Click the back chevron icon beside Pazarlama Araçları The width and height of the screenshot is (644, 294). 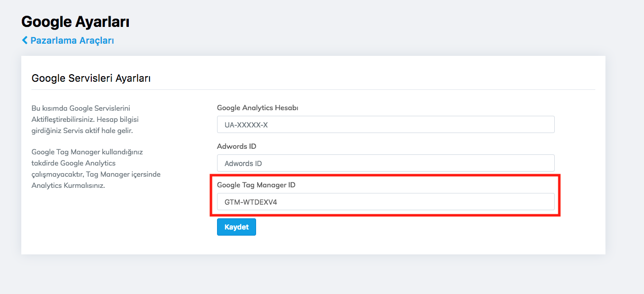pyautogui.click(x=25, y=40)
